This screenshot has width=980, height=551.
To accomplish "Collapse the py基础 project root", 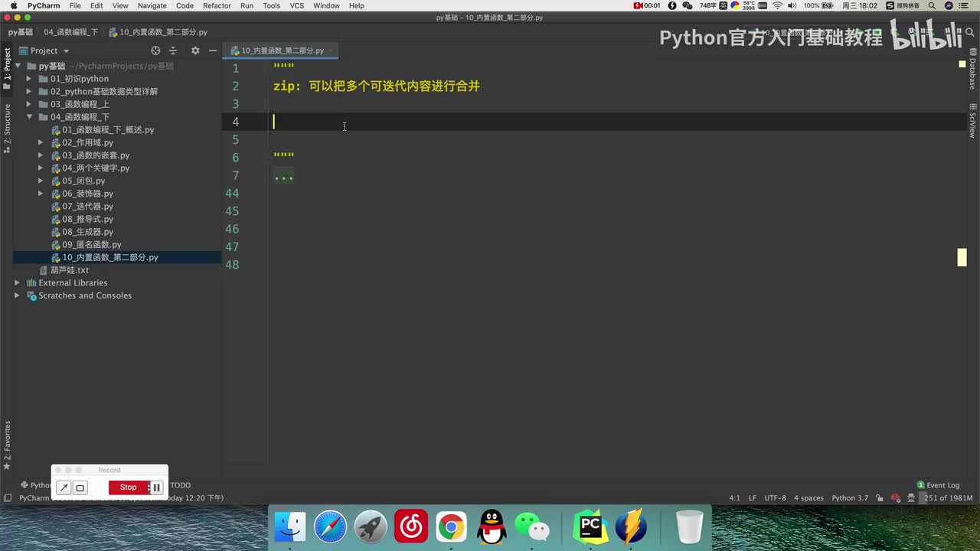I will pos(17,66).
